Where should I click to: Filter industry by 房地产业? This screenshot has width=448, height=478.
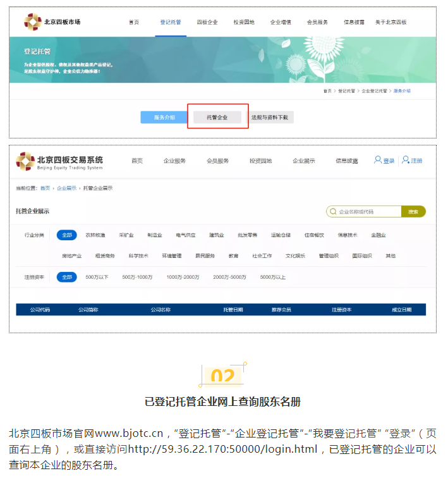(71, 256)
